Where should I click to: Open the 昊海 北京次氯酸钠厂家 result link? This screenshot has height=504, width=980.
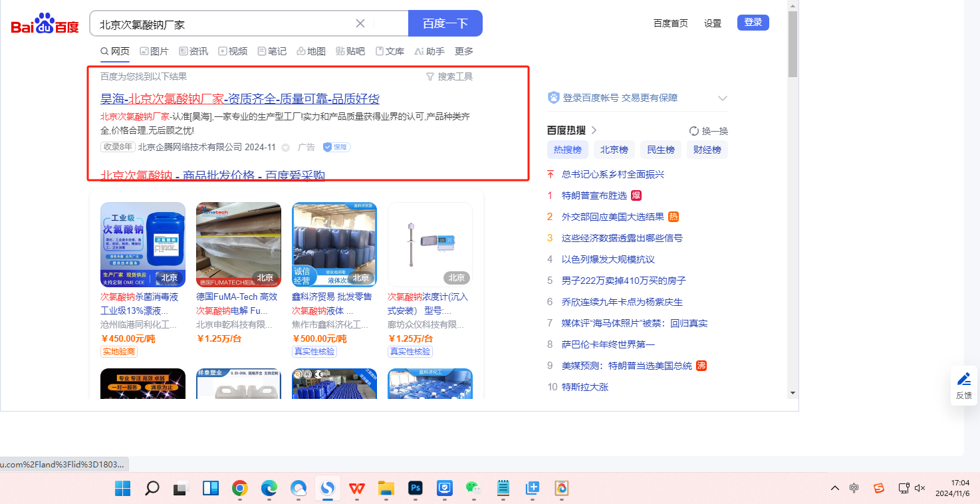[x=239, y=99]
